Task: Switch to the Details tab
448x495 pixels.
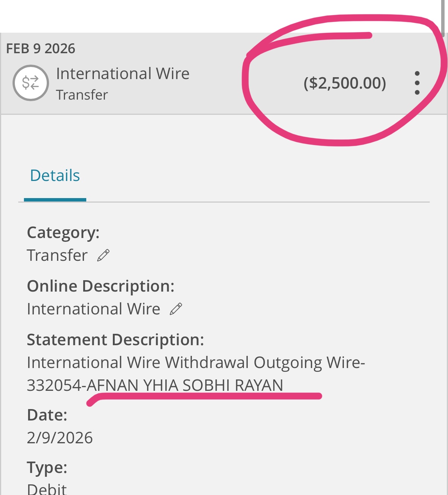Action: coord(55,176)
